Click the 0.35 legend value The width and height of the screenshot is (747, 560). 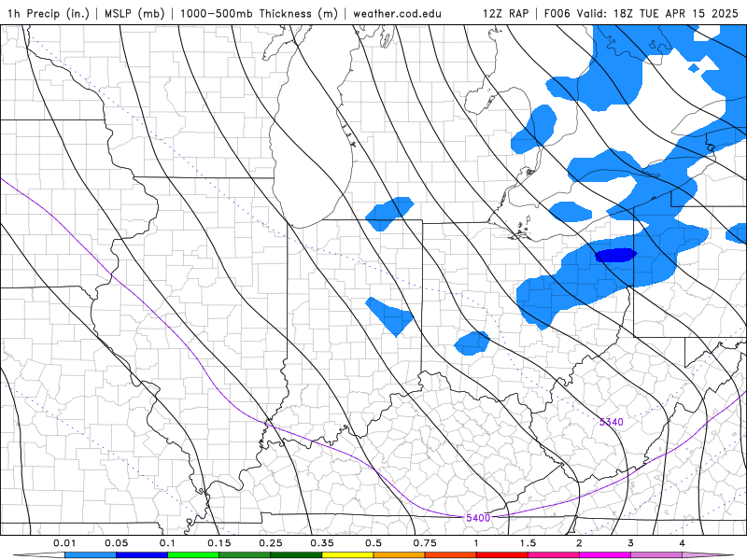pyautogui.click(x=322, y=543)
